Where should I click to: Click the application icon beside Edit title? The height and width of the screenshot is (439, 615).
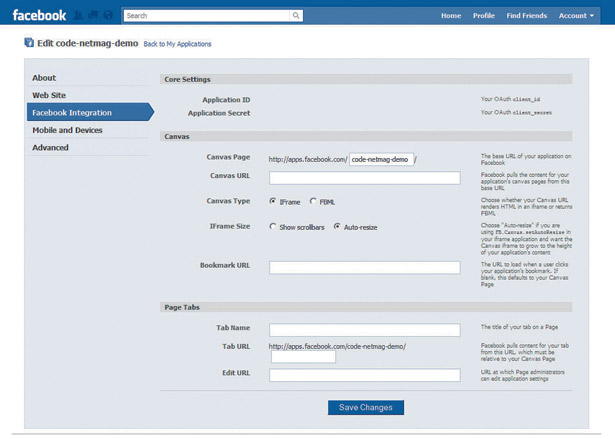[x=29, y=42]
